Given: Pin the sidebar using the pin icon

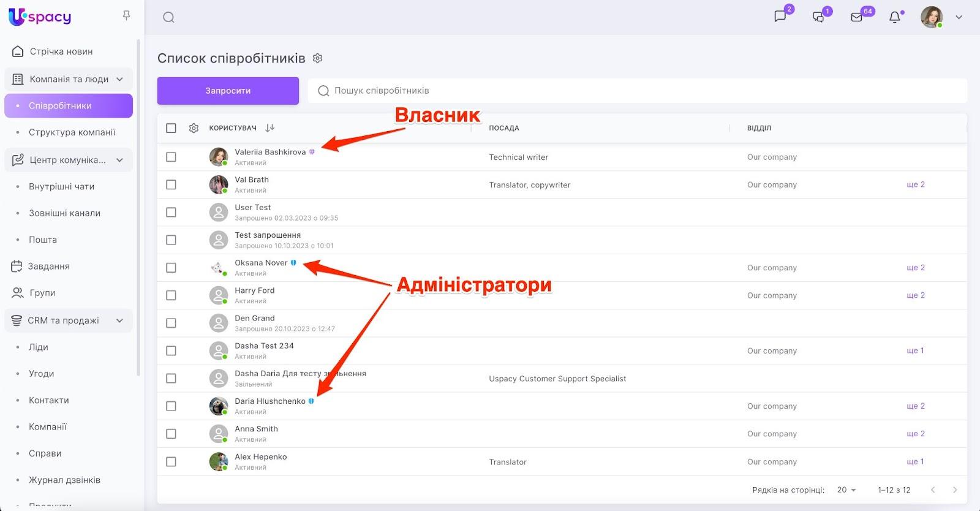Looking at the screenshot, I should pos(126,15).
